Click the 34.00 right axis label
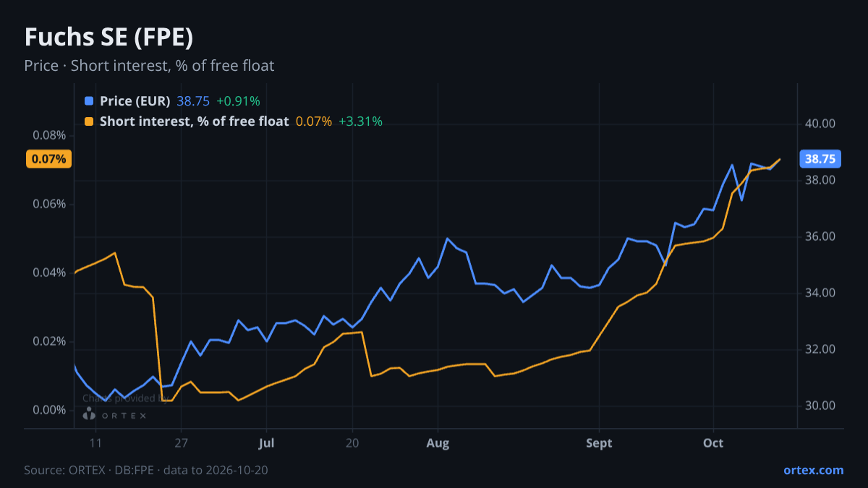Viewport: 868px width, 488px height. [820, 293]
